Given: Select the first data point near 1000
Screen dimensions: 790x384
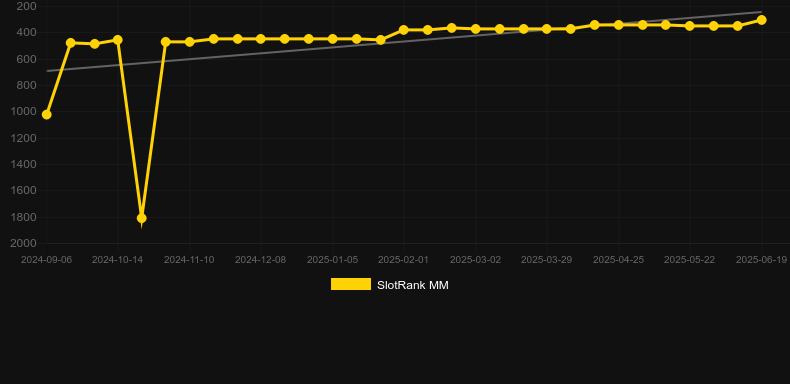Looking at the screenshot, I should click(x=46, y=115).
